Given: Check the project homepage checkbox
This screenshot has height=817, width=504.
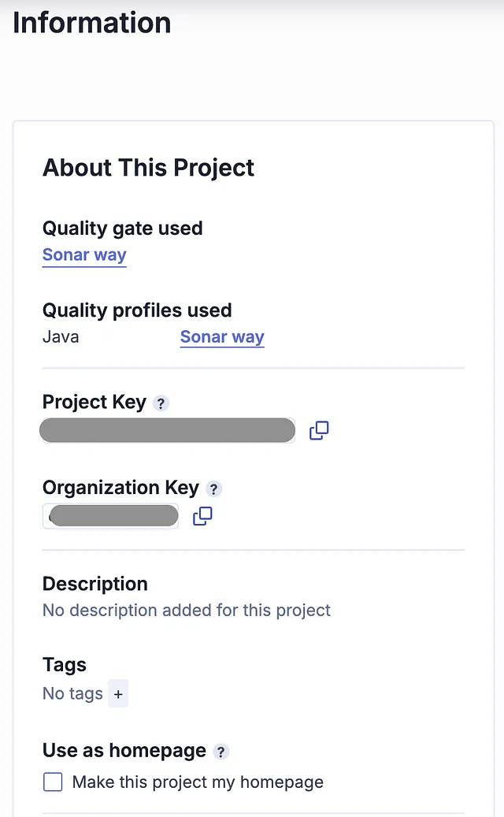Looking at the screenshot, I should tap(53, 782).
